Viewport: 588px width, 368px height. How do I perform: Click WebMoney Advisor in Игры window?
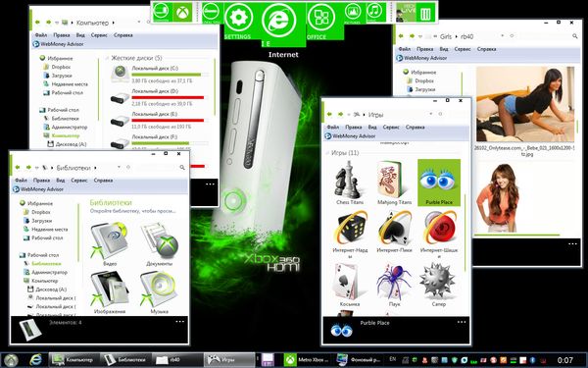[x=350, y=136]
